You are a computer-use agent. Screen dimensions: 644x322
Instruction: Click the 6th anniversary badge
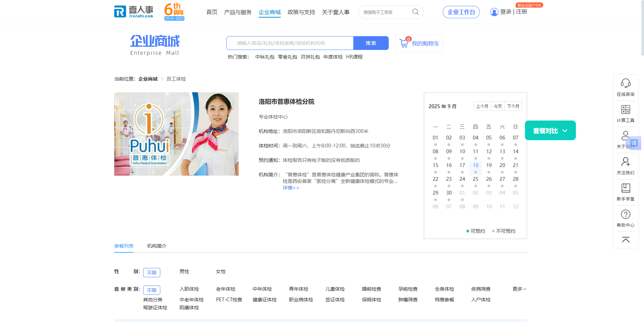(174, 12)
